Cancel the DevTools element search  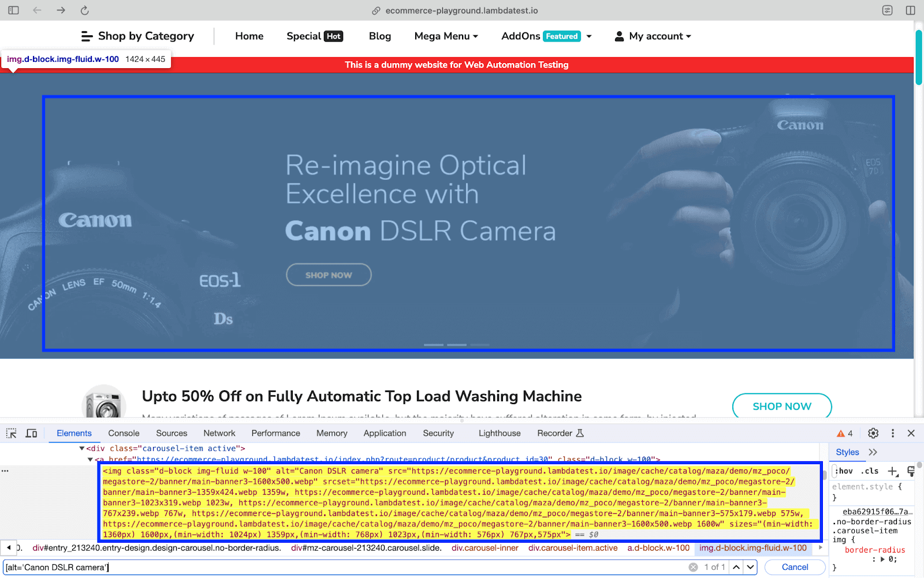coord(795,567)
